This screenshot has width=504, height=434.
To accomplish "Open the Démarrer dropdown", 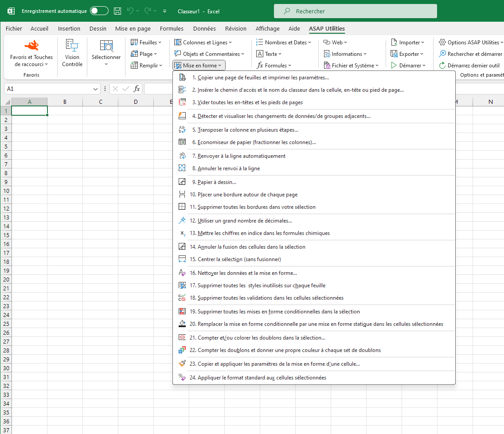I will click(408, 66).
